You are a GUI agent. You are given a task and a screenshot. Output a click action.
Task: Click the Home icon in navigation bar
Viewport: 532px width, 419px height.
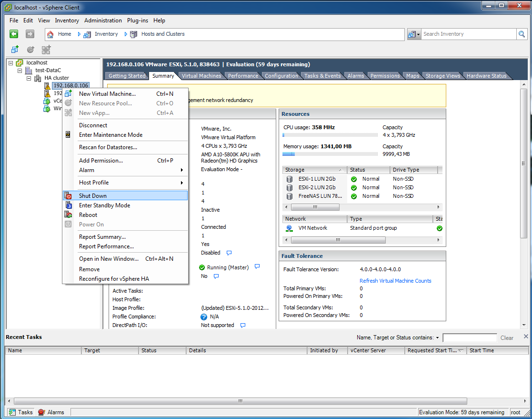click(50, 34)
